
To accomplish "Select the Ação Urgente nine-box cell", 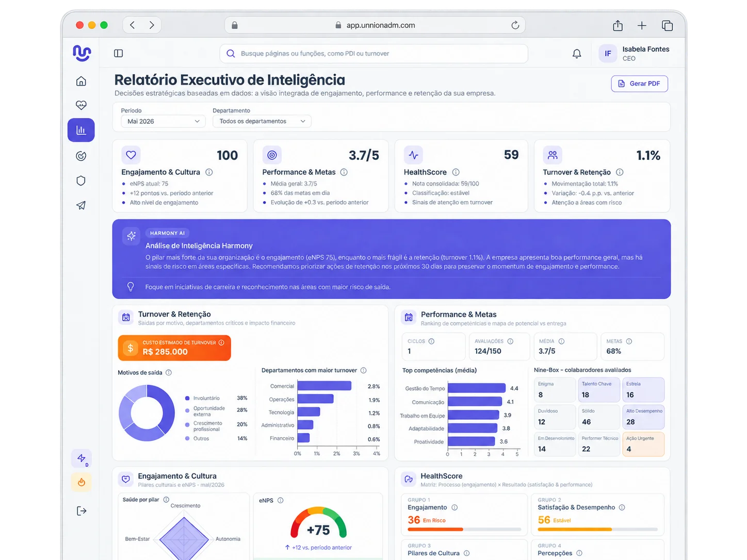I will 643,444.
